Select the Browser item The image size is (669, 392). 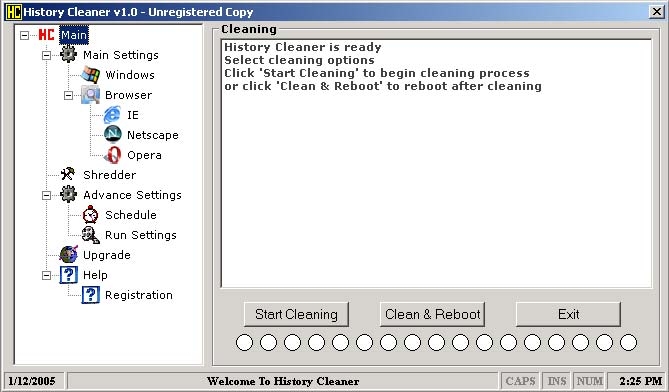click(x=128, y=95)
